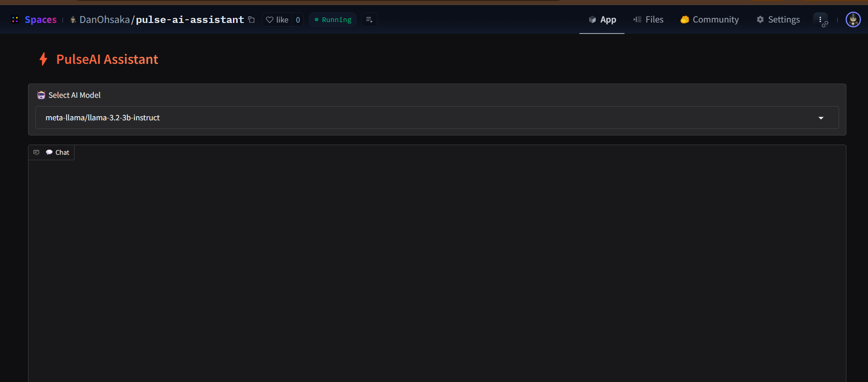View the like count of 0

[x=298, y=19]
